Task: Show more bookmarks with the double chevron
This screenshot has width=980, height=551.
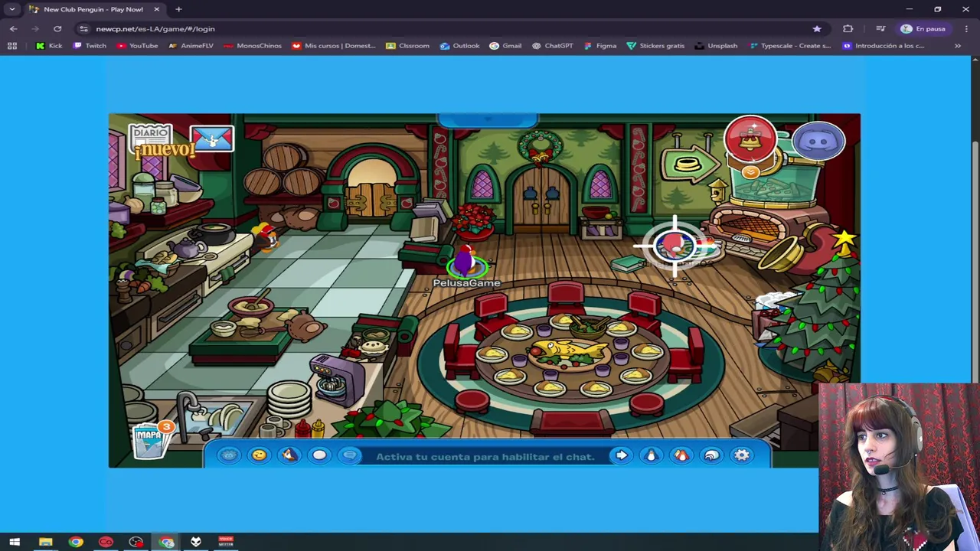Action: 957,46
